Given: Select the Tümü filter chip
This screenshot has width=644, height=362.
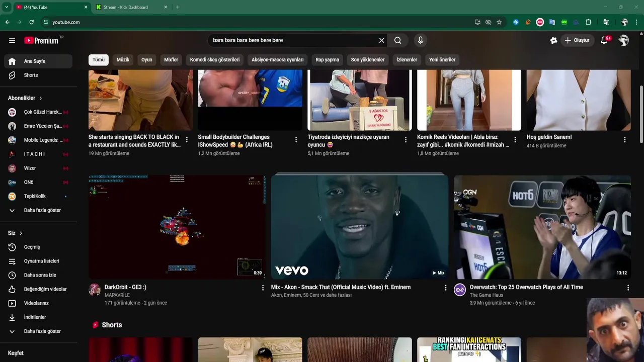Looking at the screenshot, I should click(99, 60).
